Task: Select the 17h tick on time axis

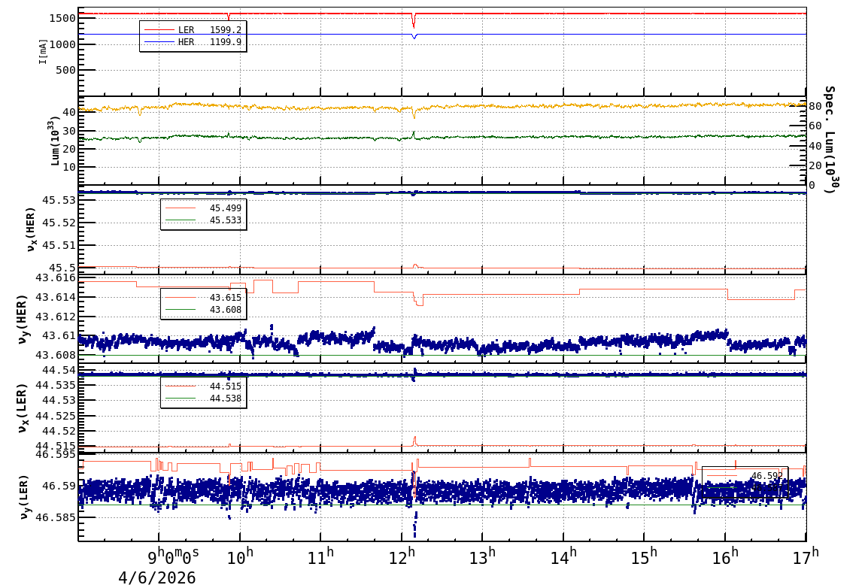Action: coord(805,558)
